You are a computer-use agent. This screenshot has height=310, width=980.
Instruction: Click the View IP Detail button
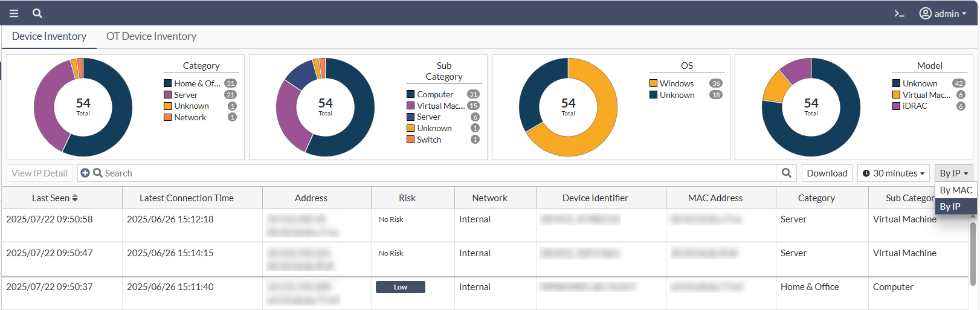40,173
